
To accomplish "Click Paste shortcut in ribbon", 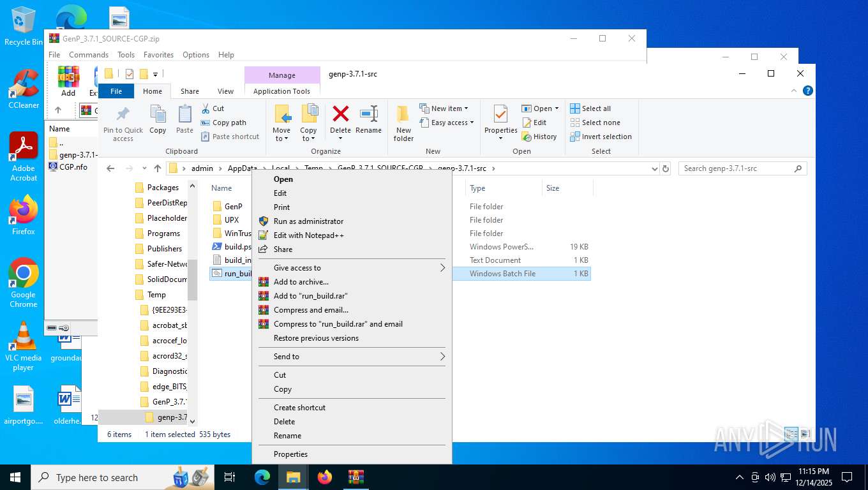I will pyautogui.click(x=230, y=137).
